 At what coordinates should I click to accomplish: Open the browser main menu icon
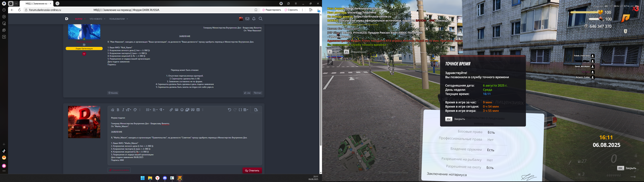[296, 4]
